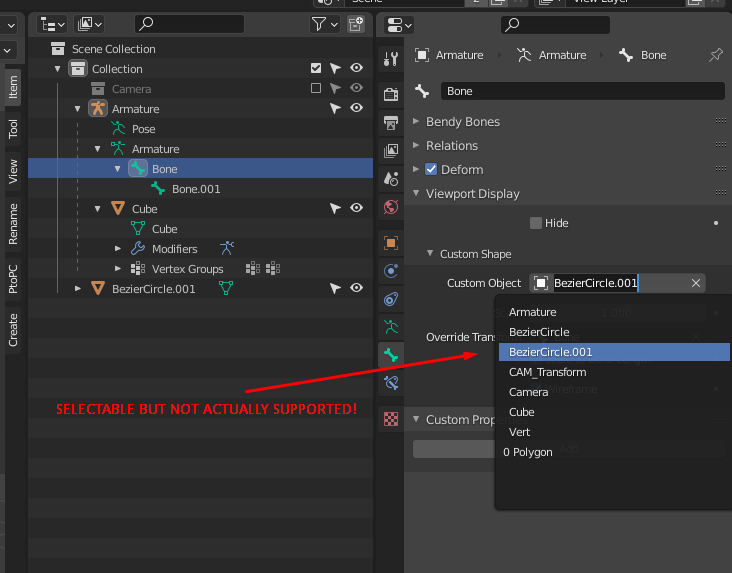The width and height of the screenshot is (732, 573).
Task: Open the Output properties tab icon
Action: (391, 123)
